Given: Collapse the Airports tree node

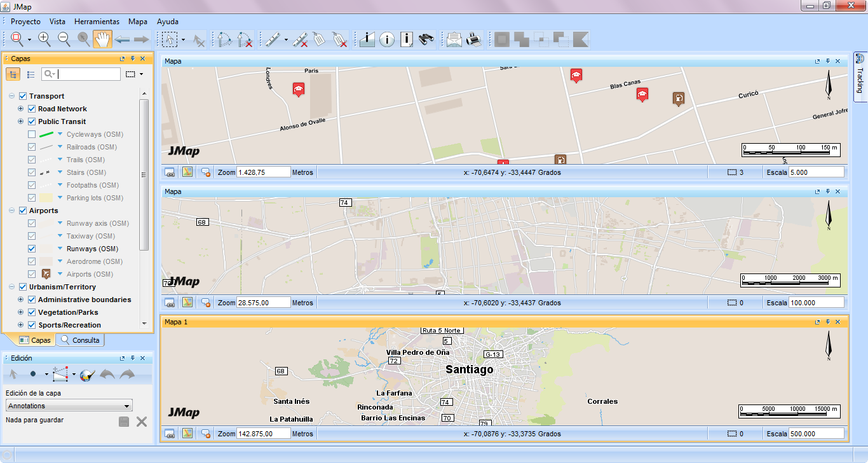Looking at the screenshot, I should tap(12, 211).
